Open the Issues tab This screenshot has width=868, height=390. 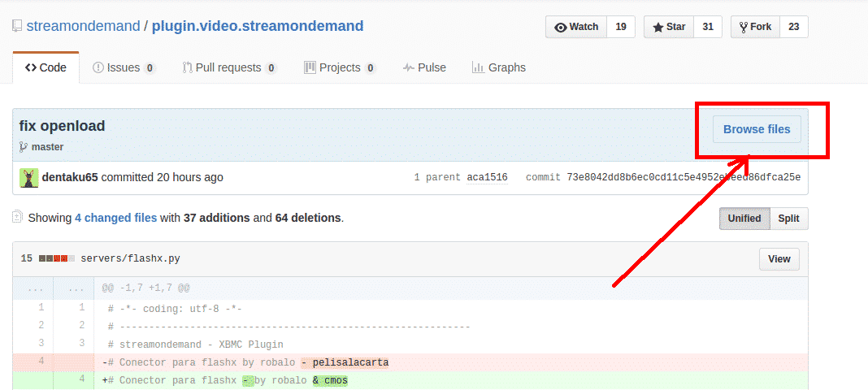click(x=124, y=67)
